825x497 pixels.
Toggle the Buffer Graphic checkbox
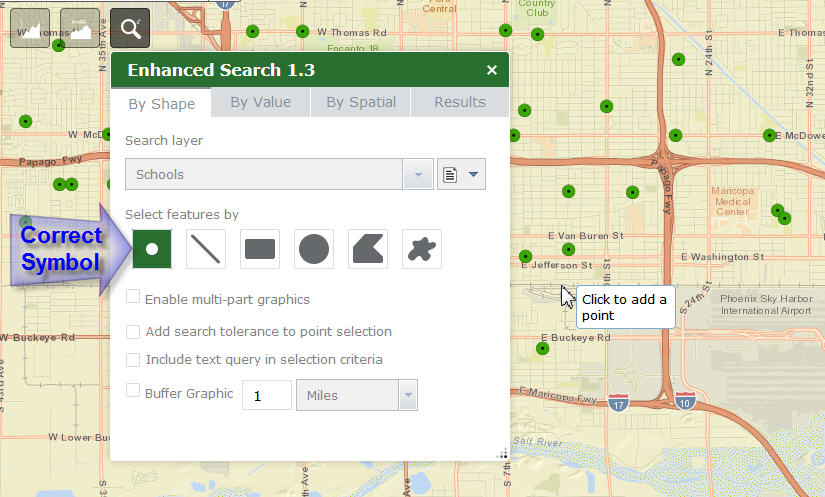(133, 391)
